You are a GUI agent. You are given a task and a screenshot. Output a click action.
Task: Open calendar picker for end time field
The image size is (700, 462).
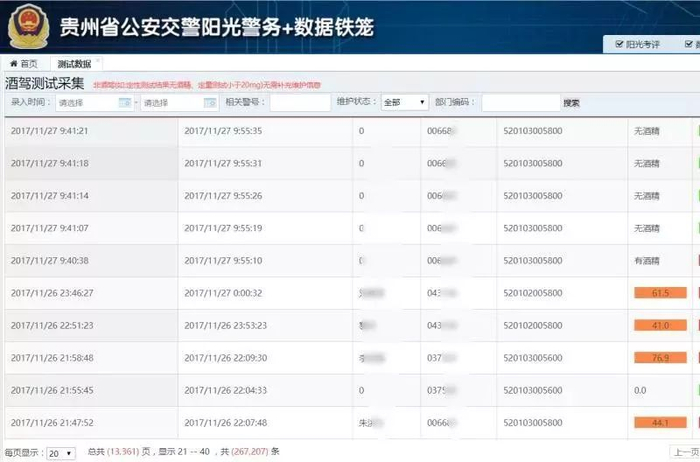pos(210,103)
